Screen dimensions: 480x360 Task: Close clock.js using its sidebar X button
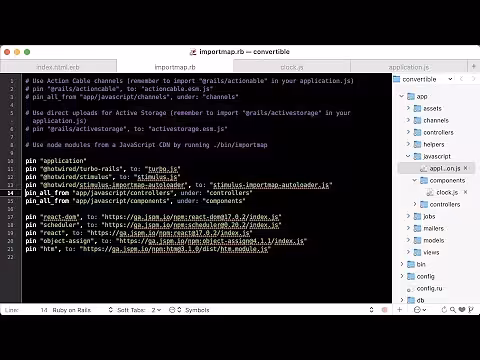tap(466, 192)
